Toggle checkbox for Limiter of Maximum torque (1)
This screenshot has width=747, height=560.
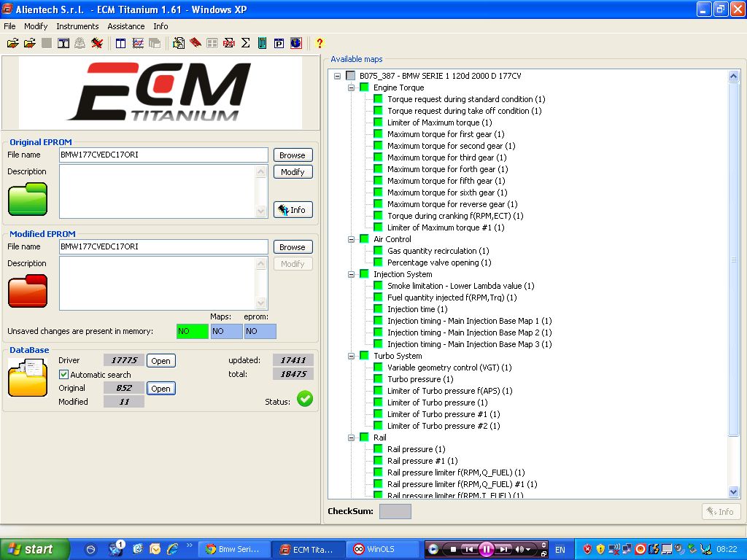379,122
